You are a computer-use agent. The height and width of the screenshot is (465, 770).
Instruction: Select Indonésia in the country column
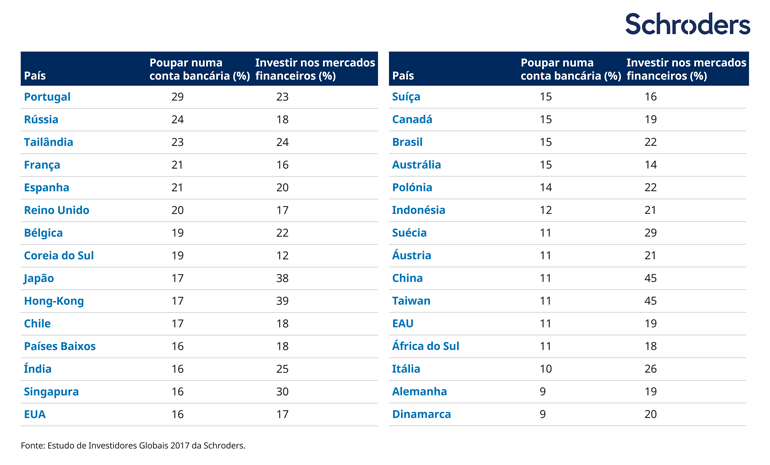(419, 210)
